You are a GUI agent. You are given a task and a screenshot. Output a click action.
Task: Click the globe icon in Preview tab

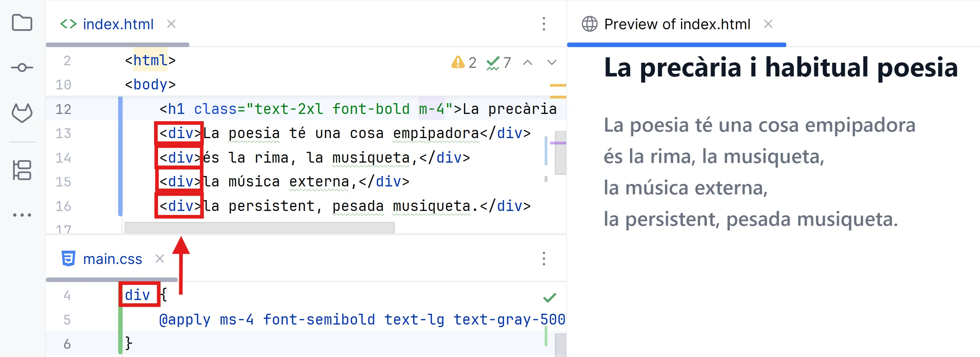pos(589,24)
